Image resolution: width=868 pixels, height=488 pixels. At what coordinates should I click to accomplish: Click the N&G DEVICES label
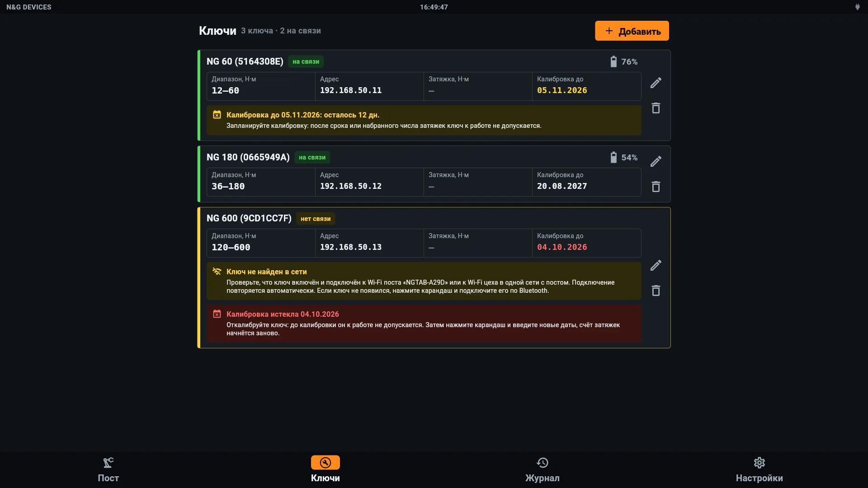coord(29,7)
